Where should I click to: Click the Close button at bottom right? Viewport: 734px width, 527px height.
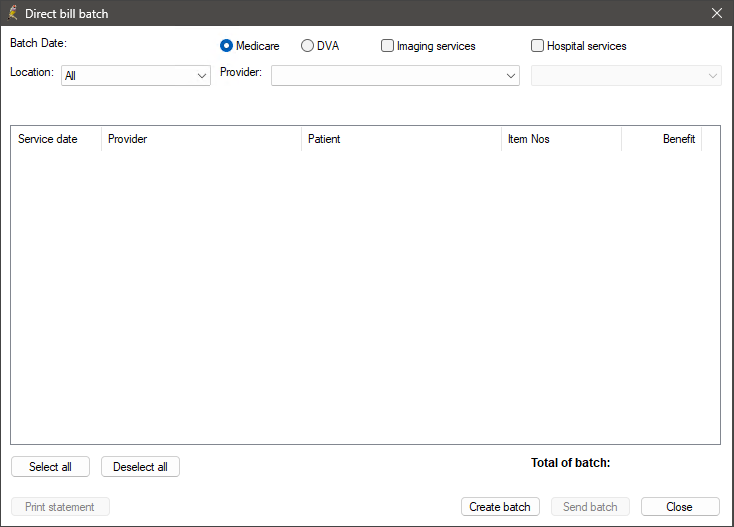pos(680,506)
